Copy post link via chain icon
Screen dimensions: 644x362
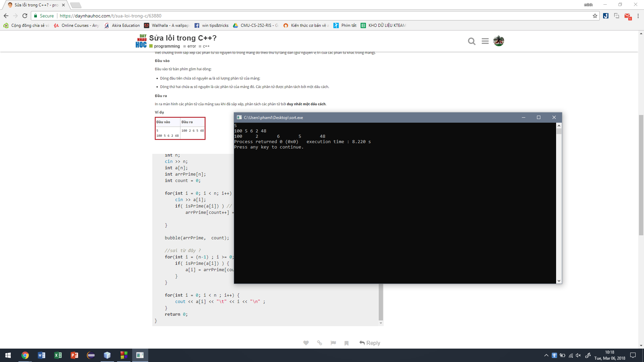[319, 343]
